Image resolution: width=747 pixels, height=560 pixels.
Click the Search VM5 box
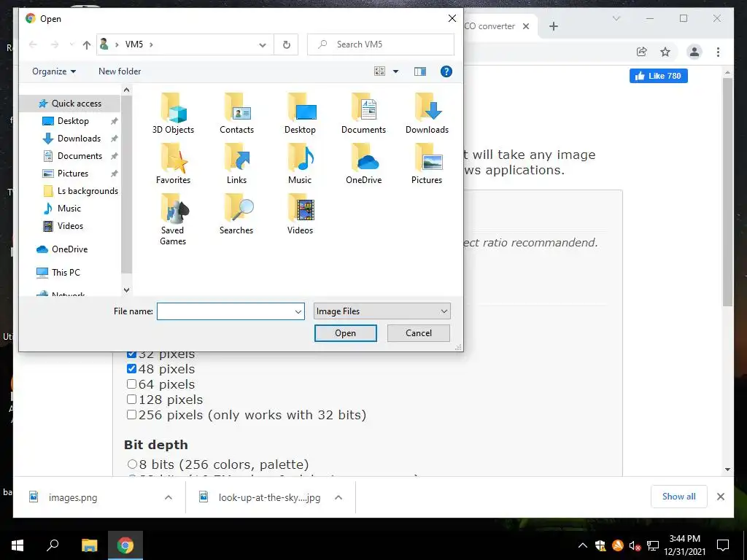pyautogui.click(x=381, y=44)
